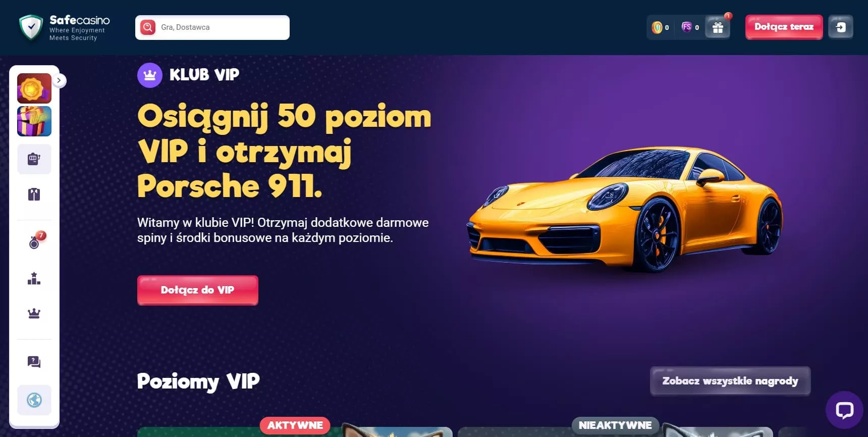
Task: Open the leaderboard podium icon
Action: [34, 278]
